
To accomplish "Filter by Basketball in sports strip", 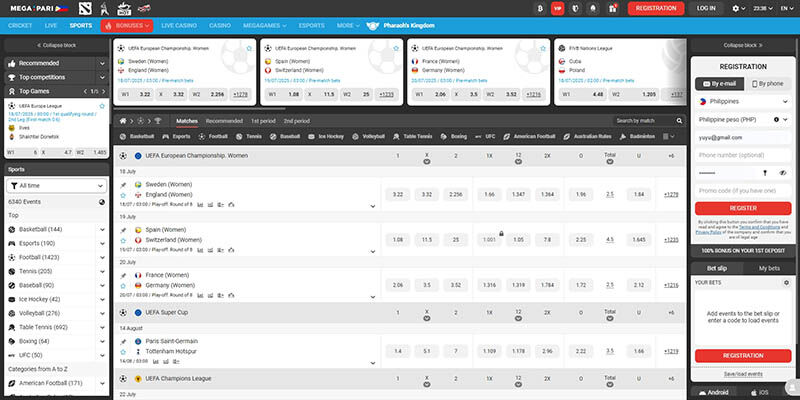I will (137, 137).
